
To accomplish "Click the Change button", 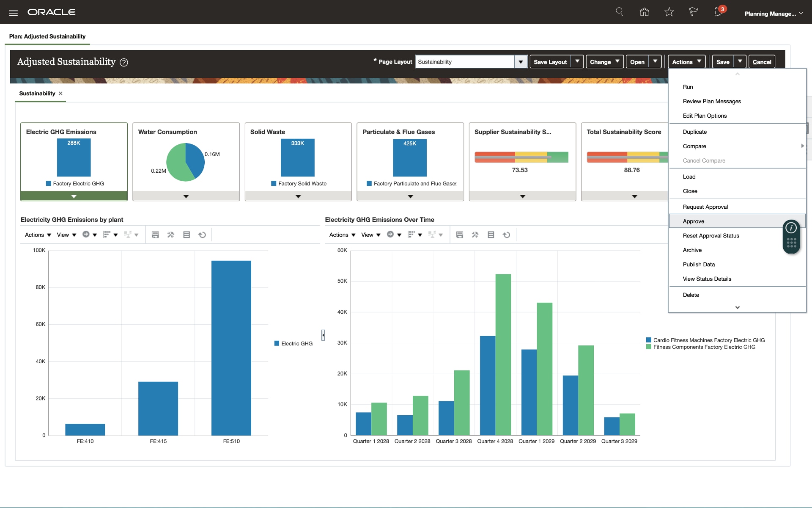I will click(600, 62).
